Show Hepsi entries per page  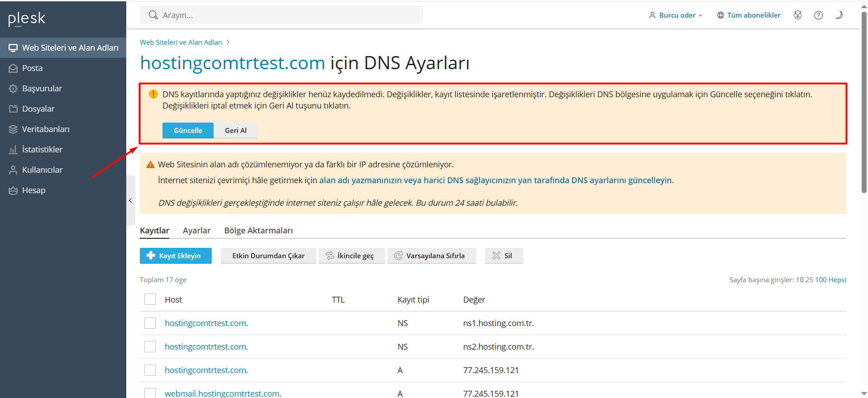pos(837,280)
